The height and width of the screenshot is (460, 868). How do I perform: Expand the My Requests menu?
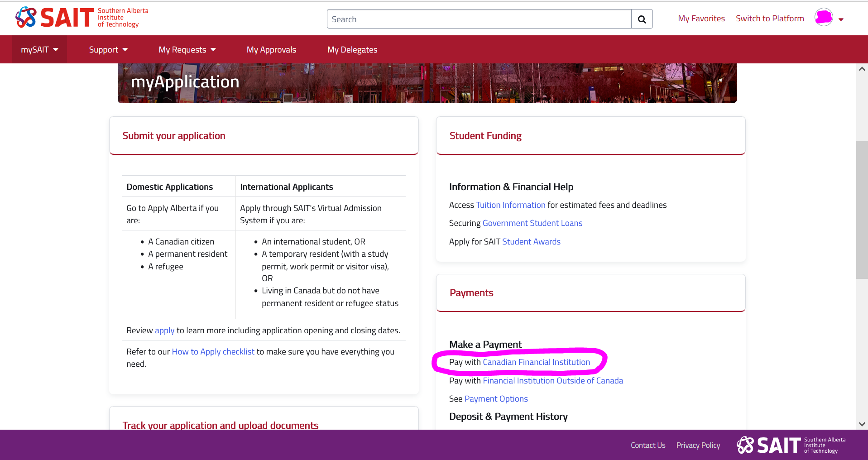point(187,50)
